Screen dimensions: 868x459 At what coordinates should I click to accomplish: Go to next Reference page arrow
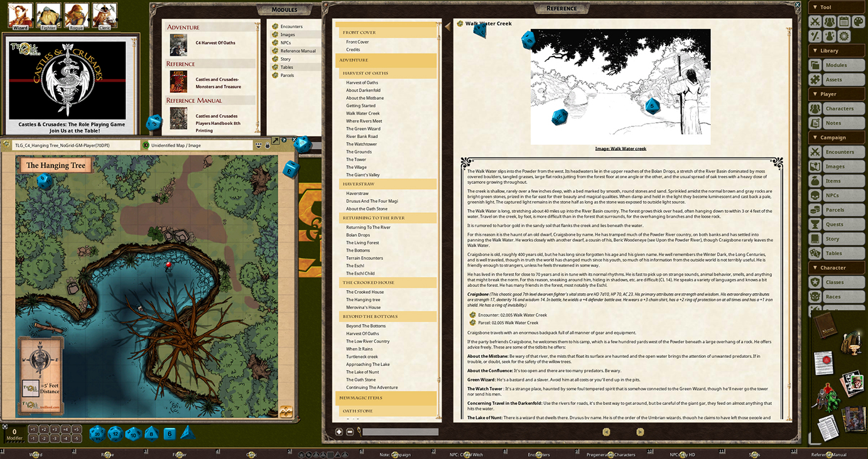click(x=640, y=432)
